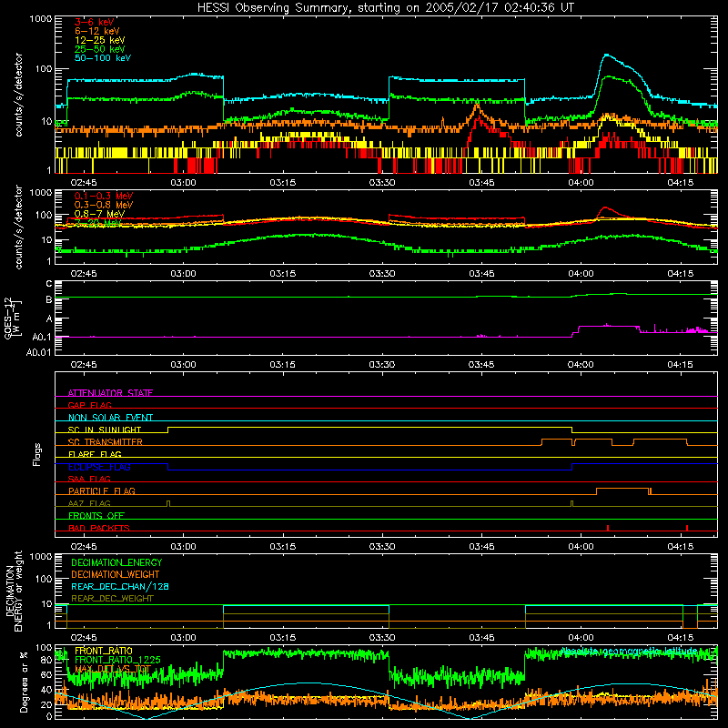Viewport: 728px width, 728px height.
Task: Click the 0.1-0.3 MeV legend label
Action: tap(104, 196)
